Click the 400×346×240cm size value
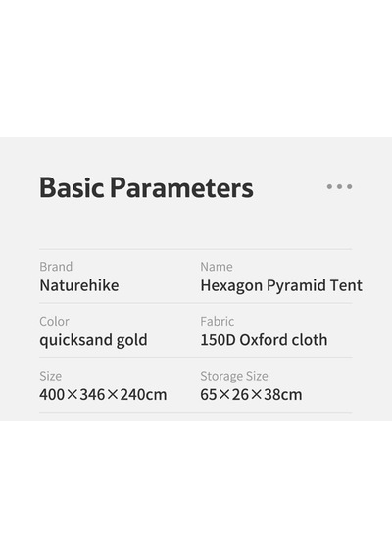Image resolution: width=392 pixels, height=559 pixels. coord(103,395)
